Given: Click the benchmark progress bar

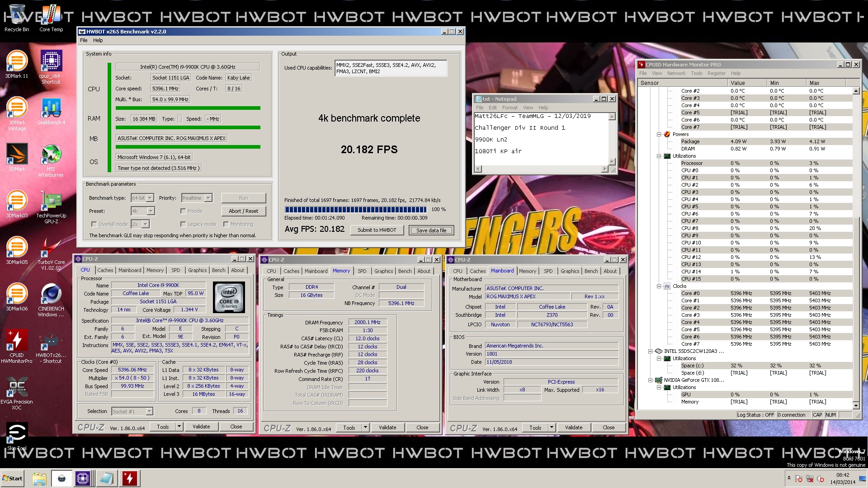Looking at the screenshot, I should (356, 210).
